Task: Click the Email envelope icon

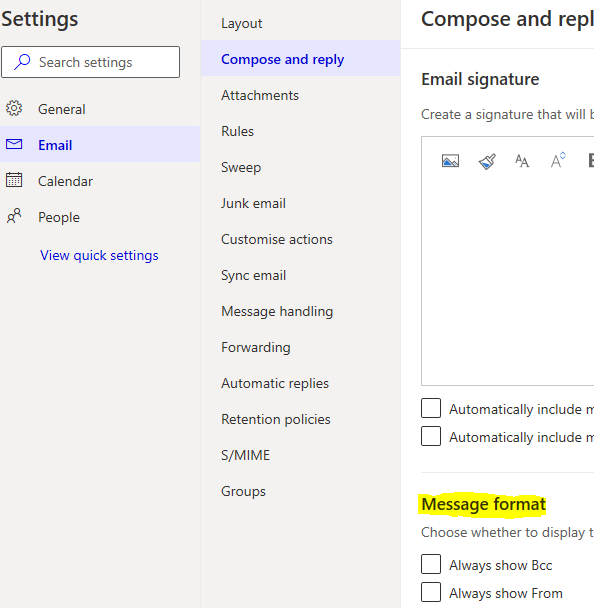Action: [14, 144]
